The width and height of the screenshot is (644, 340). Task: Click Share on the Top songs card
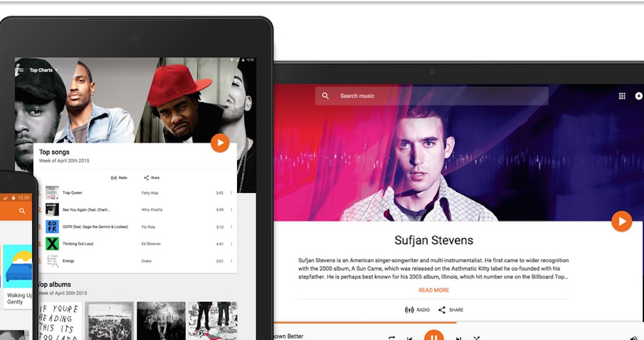[152, 178]
